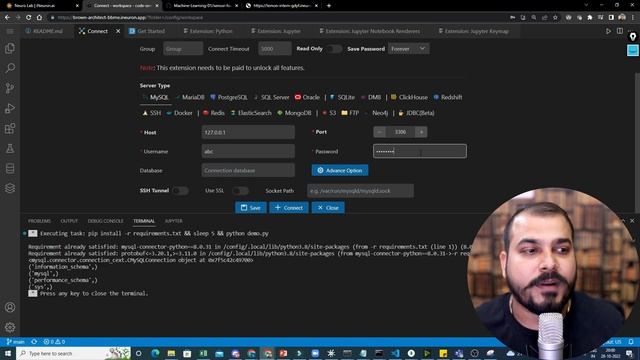Click the main branch status bar item
The width and height of the screenshot is (640, 360).
(16, 342)
